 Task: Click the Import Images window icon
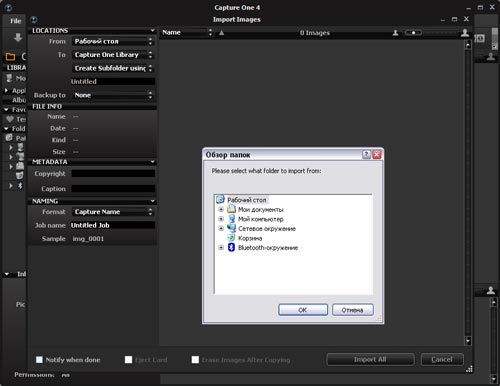pyautogui.click(x=34, y=20)
